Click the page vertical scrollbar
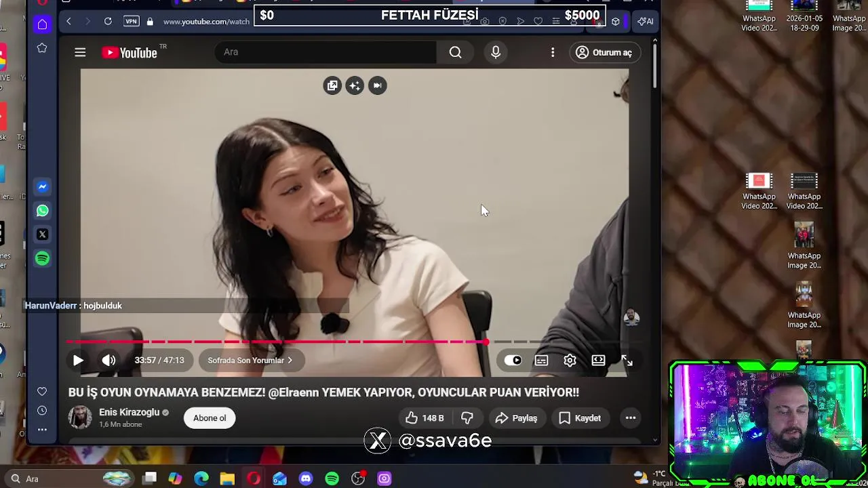Screen dimensions: 868x488 click(x=654, y=64)
